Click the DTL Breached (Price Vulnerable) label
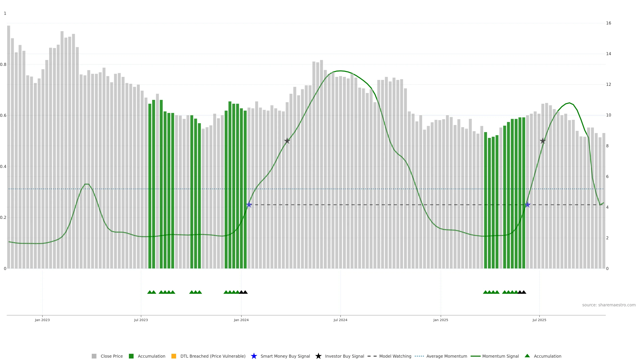644x362 pixels. coord(213,356)
